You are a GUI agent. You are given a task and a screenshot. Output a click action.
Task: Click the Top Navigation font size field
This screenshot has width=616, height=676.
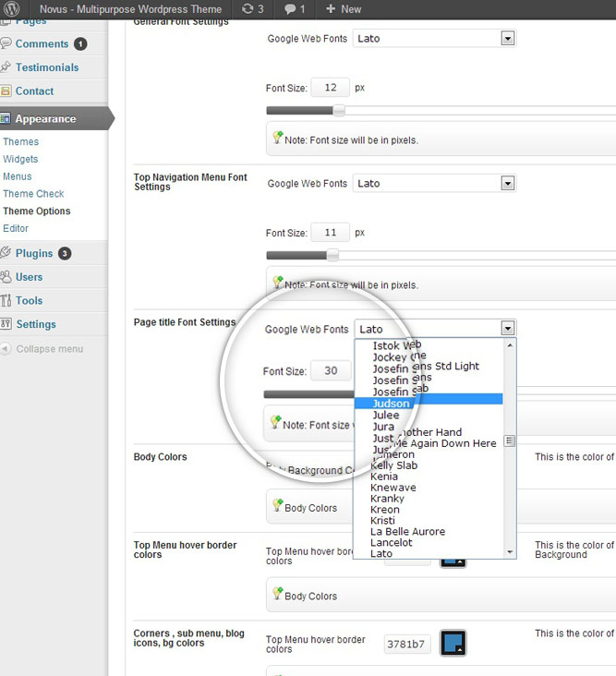(330, 233)
